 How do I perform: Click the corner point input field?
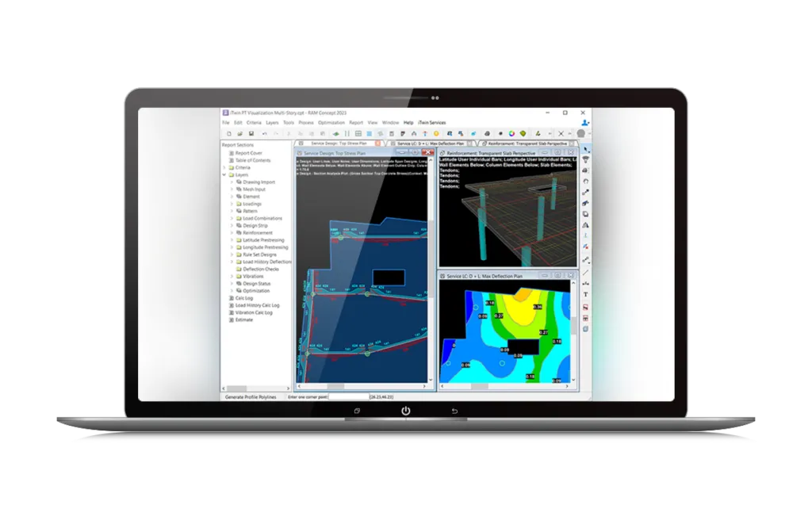348,396
